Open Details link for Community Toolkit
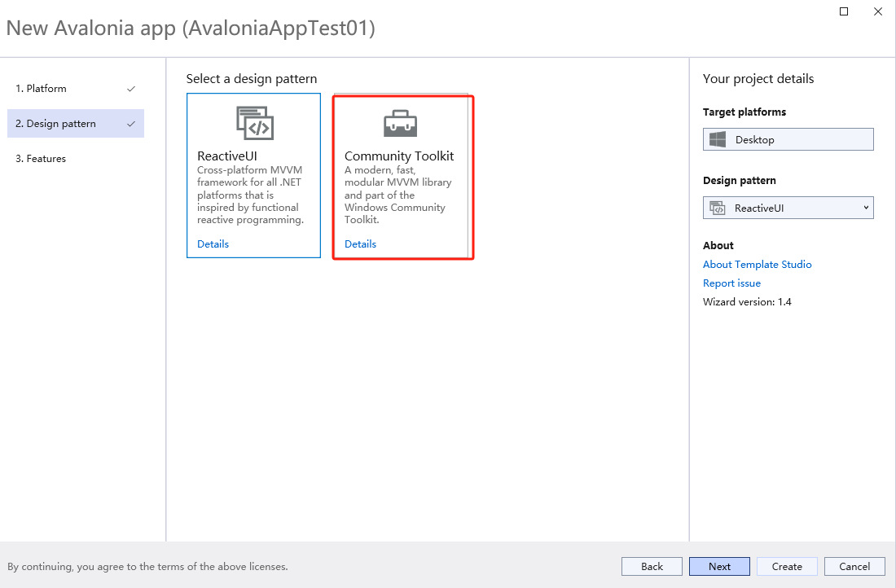 point(360,244)
